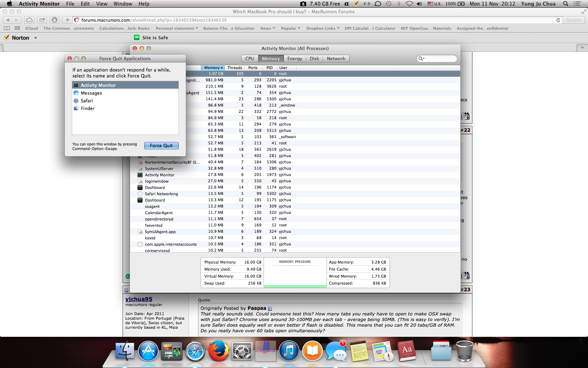This screenshot has height=368, width=588.
Task: Click the Safari forward arrow button
Action: [x=16, y=20]
